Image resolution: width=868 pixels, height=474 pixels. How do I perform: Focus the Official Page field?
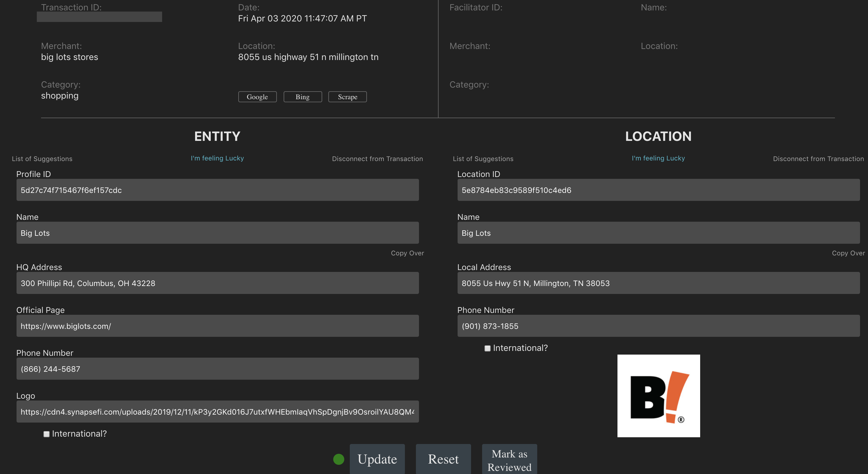click(218, 326)
